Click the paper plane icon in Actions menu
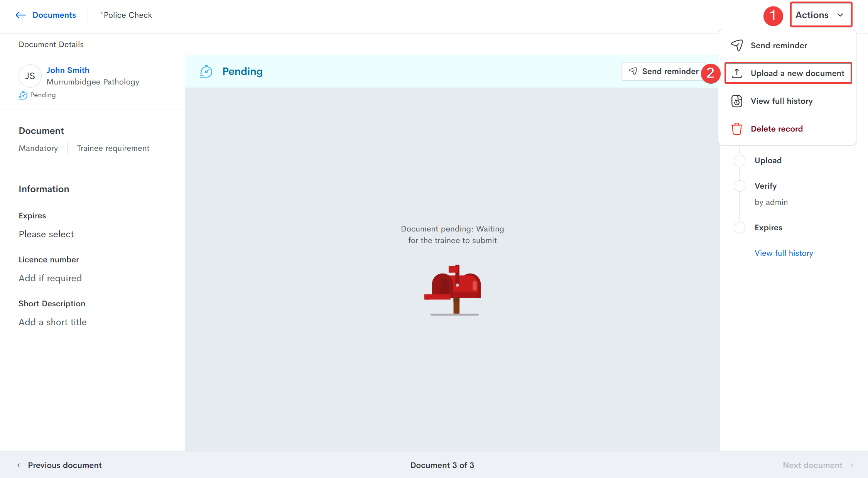 click(736, 46)
